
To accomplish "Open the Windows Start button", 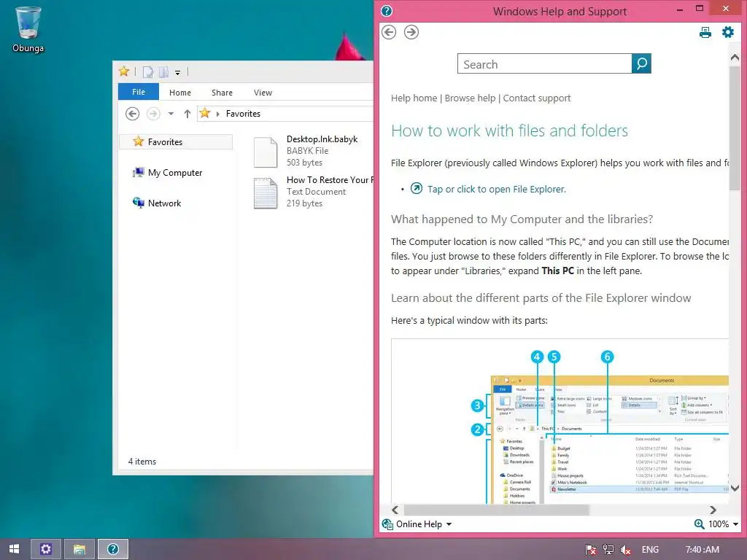I will coord(15,549).
